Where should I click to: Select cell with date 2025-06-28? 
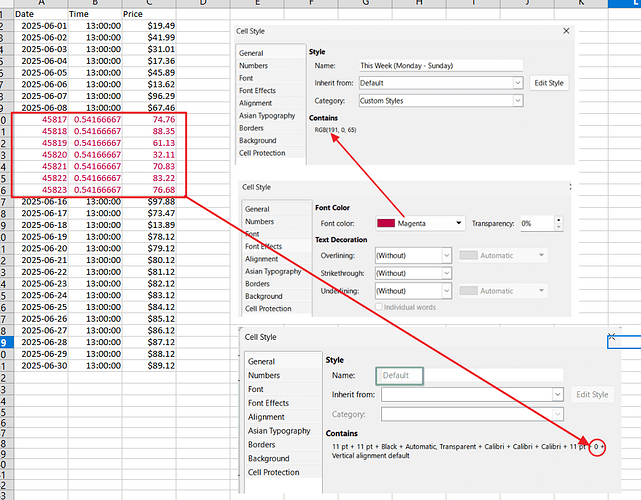(41, 342)
